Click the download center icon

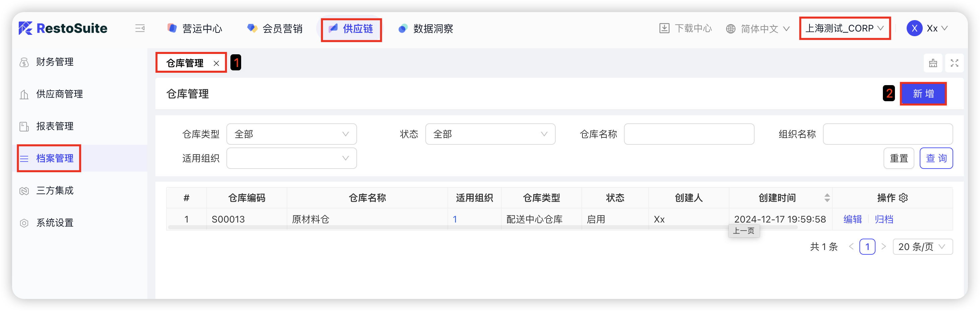(664, 28)
